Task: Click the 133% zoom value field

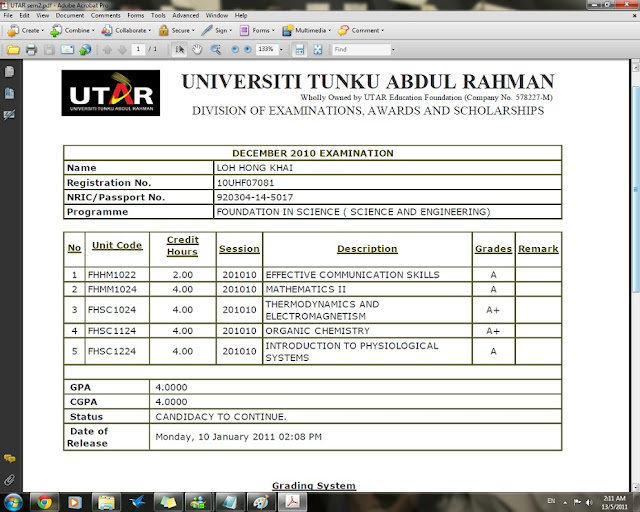Action: [x=267, y=49]
